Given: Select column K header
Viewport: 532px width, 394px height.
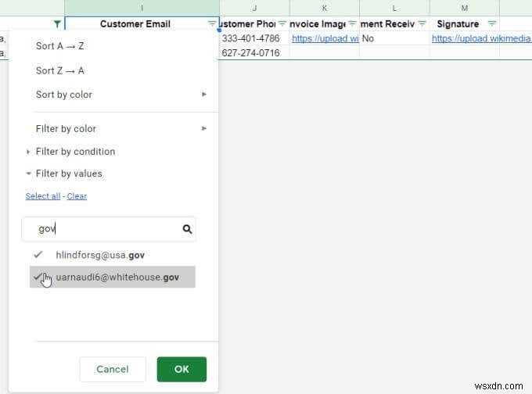Looking at the screenshot, I should (325, 8).
